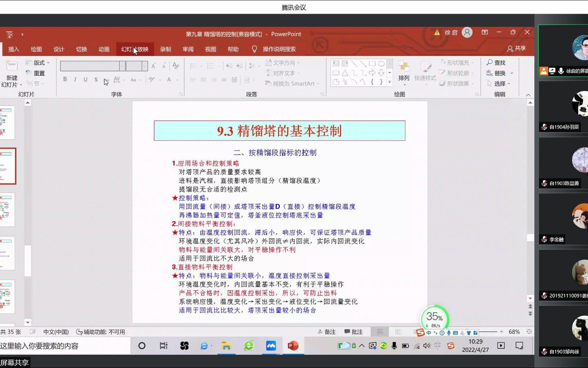Open File Explorer from the taskbar

tap(226, 346)
